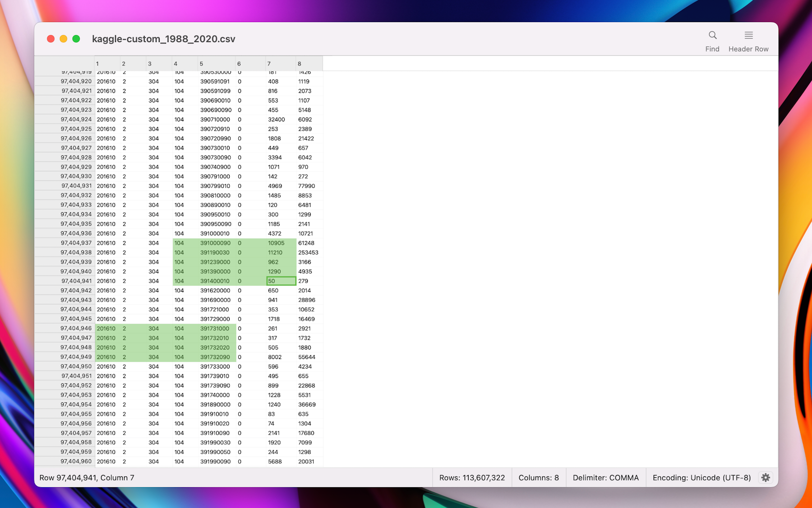Click the Delimiter: COMMA status item
The image size is (812, 508).
click(605, 477)
